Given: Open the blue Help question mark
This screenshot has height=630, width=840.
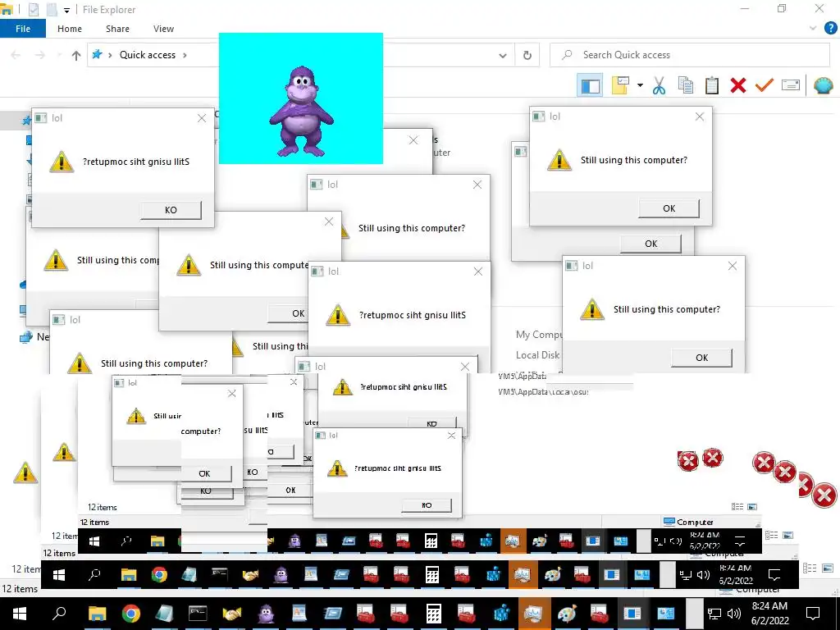Looking at the screenshot, I should 830,29.
